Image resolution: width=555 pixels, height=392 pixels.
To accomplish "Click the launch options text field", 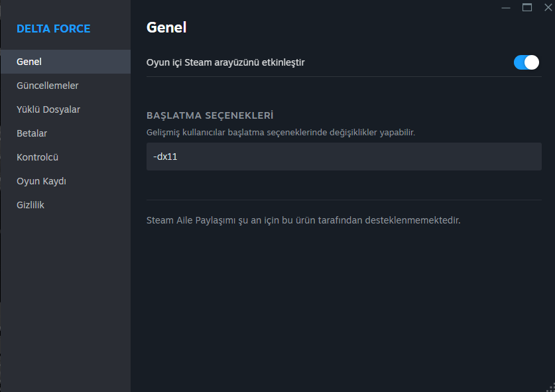I will 343,157.
